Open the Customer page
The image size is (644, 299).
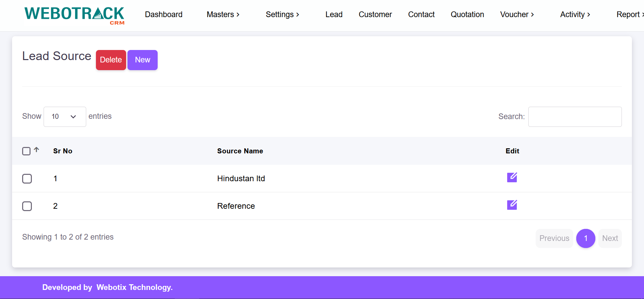(x=375, y=14)
